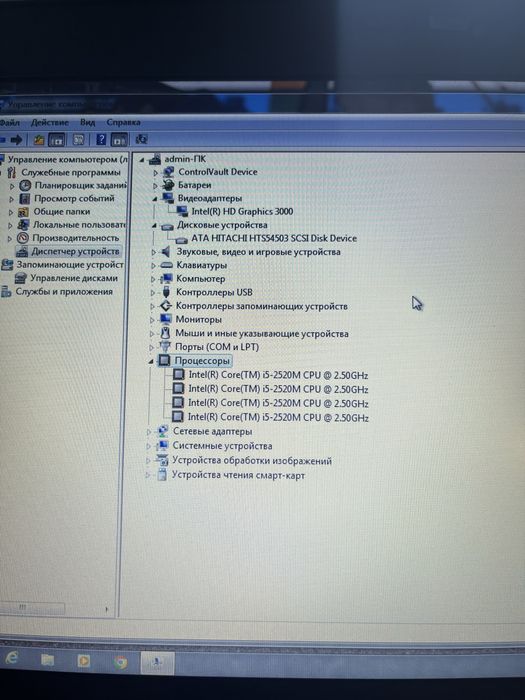Click the Клавиатуры keyboard icon
The image size is (525, 700).
coord(166,266)
